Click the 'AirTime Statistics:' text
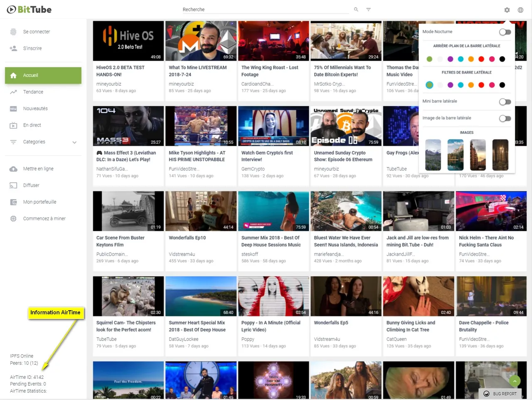532x400 pixels. [28, 391]
